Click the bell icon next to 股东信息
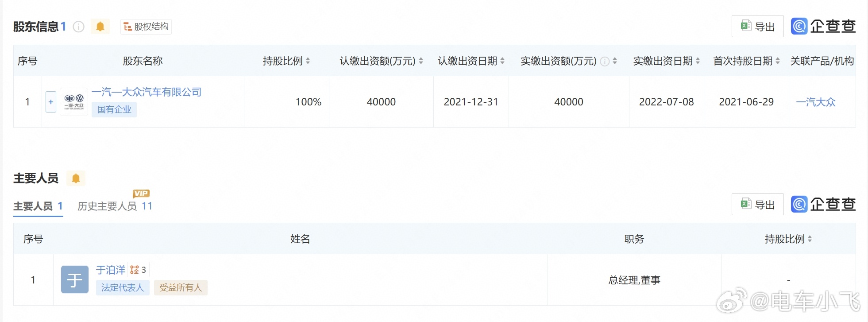Image resolution: width=868 pixels, height=322 pixels. pyautogui.click(x=100, y=27)
